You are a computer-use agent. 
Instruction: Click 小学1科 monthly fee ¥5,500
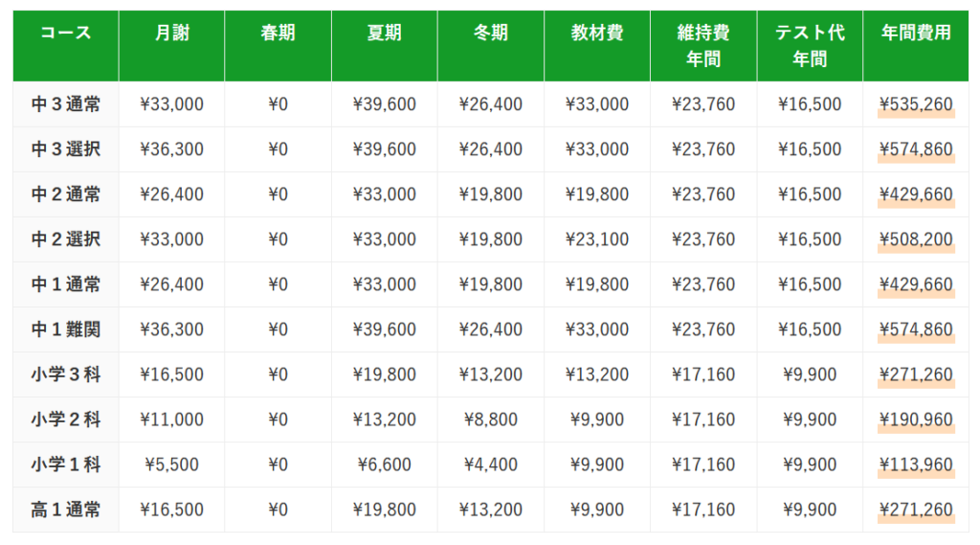[x=172, y=465]
